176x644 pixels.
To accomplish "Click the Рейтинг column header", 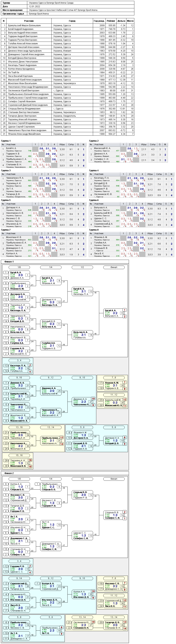I will 111,21.
